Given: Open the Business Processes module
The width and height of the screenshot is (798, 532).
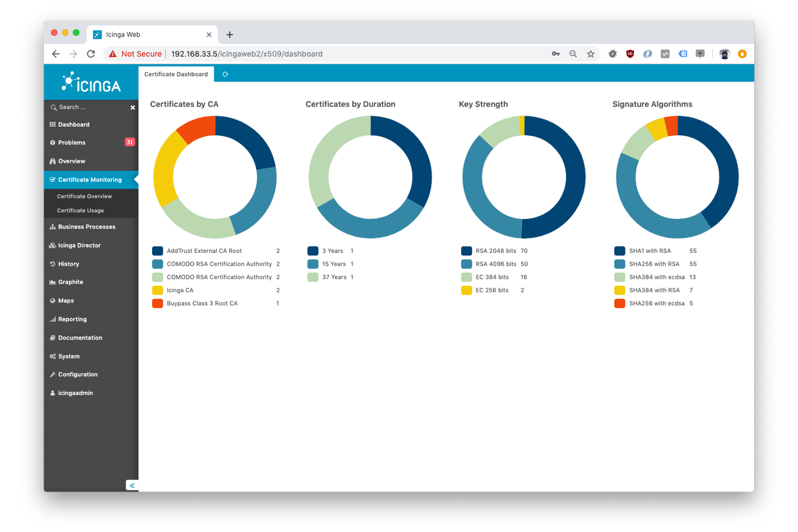Looking at the screenshot, I should click(x=86, y=226).
